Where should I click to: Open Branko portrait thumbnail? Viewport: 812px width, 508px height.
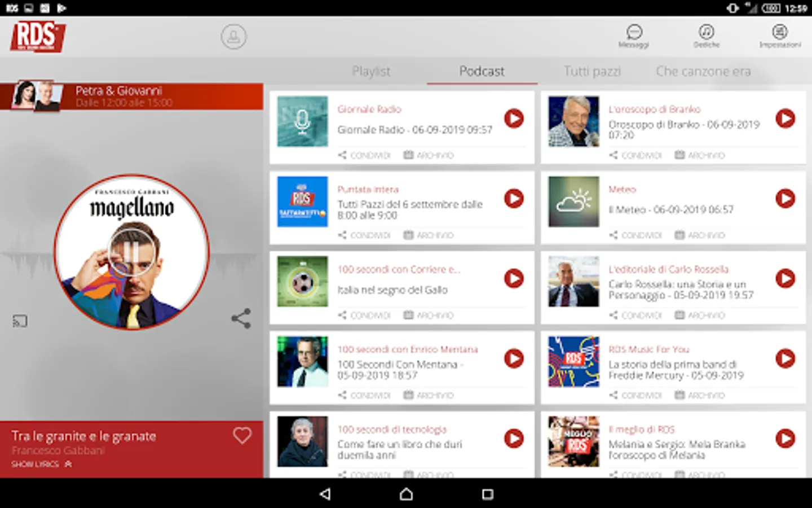pos(573,121)
